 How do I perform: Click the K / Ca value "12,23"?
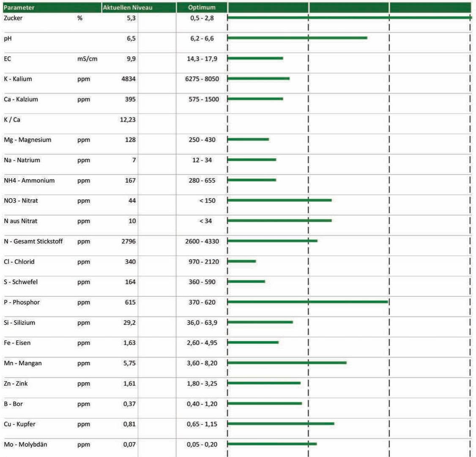pyautogui.click(x=128, y=120)
